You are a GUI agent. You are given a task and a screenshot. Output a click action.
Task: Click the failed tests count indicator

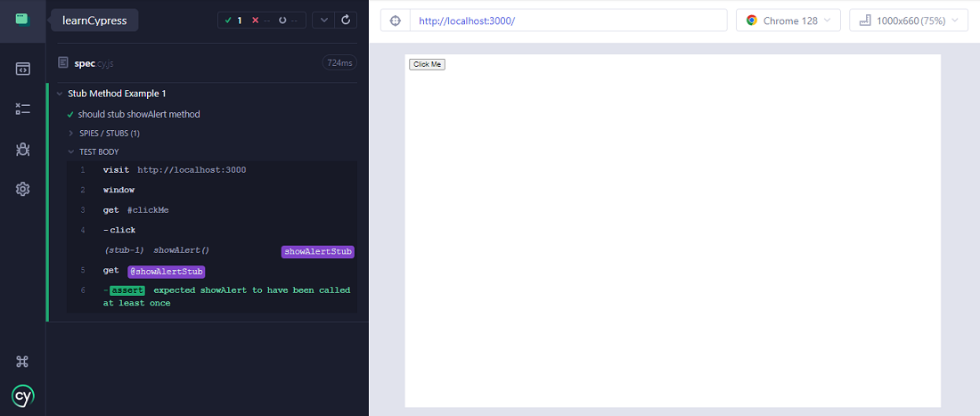262,20
